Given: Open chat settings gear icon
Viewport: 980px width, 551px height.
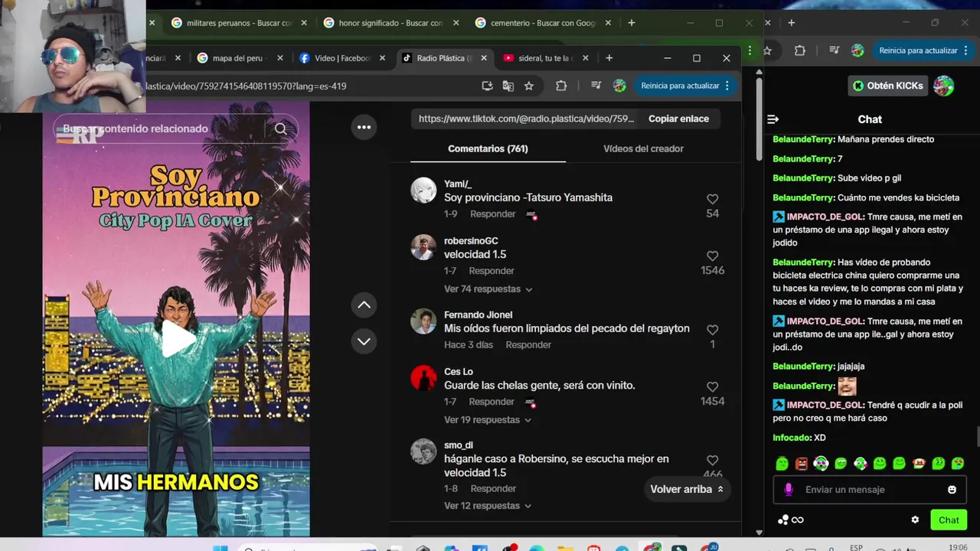Looking at the screenshot, I should [x=915, y=520].
